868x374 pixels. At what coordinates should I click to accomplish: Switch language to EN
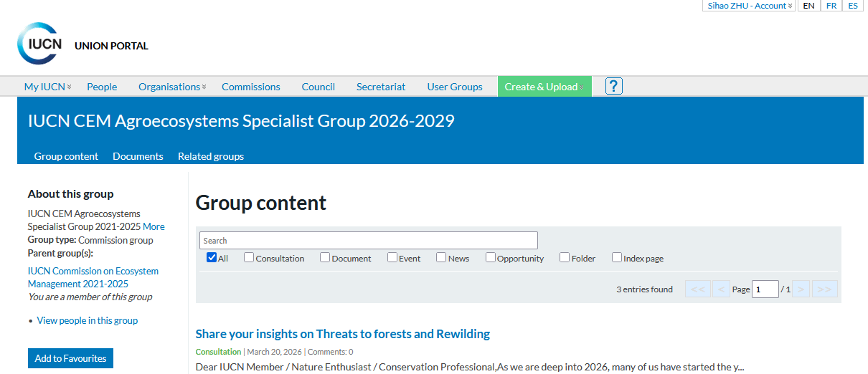pos(808,6)
